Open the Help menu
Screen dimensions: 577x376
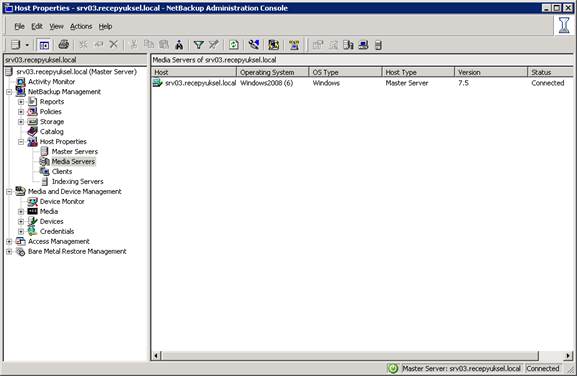click(x=105, y=26)
